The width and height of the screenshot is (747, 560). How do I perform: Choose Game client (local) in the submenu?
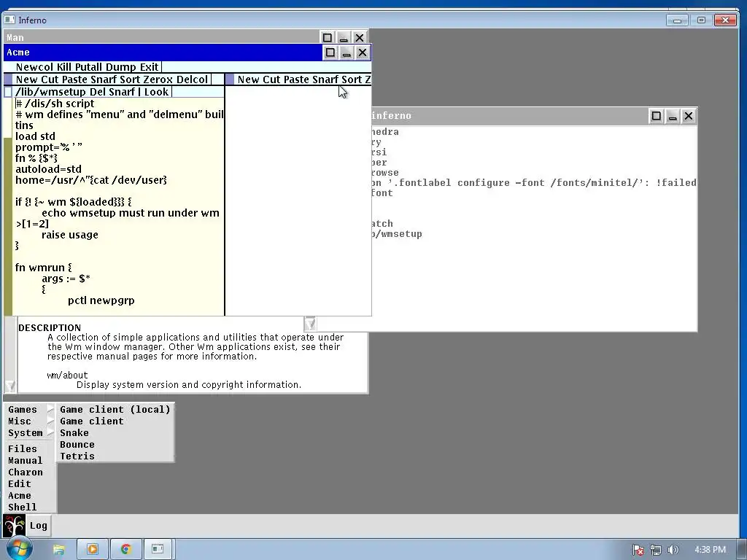pyautogui.click(x=115, y=410)
